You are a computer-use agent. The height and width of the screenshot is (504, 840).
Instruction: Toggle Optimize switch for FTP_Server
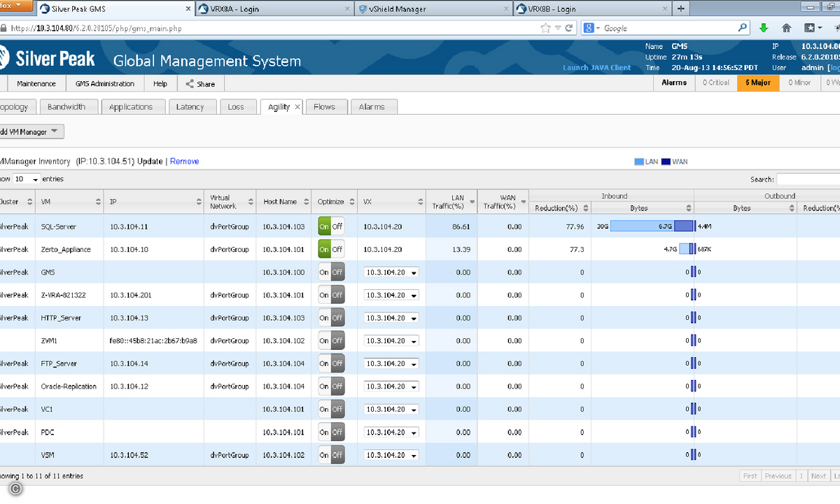[331, 364]
